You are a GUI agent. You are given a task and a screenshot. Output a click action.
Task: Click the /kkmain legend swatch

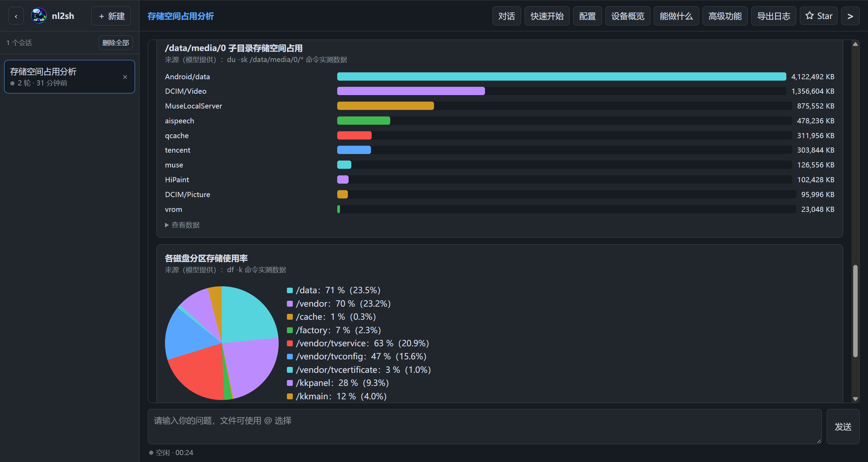pyautogui.click(x=290, y=397)
